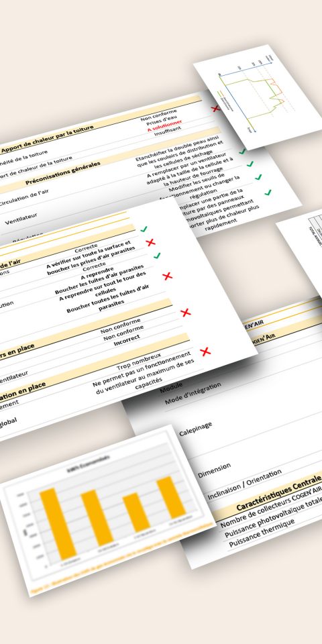Image resolution: width=322 pixels, height=644 pixels.
Task: Select the "Préconisations générales" section header
Action: pos(63,173)
